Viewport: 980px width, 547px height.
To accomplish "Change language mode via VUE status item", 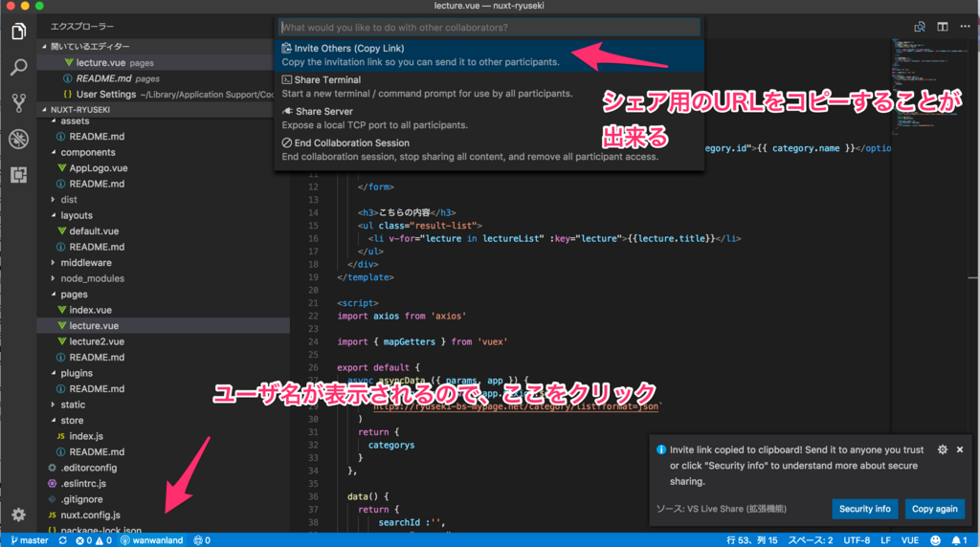I will (909, 540).
